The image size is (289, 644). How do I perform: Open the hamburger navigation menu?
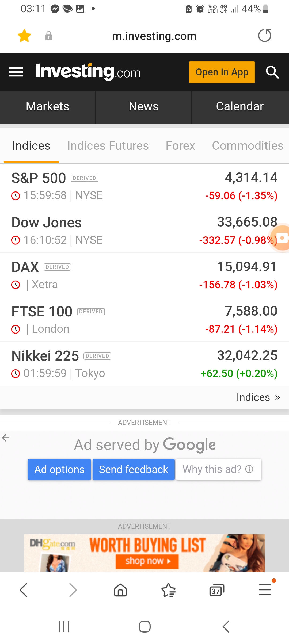pyautogui.click(x=16, y=72)
